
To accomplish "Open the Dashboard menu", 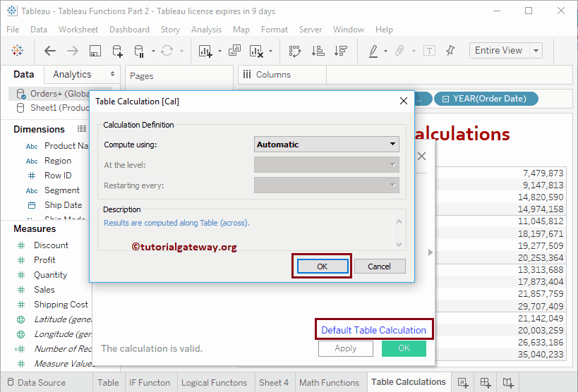I will coord(129,30).
